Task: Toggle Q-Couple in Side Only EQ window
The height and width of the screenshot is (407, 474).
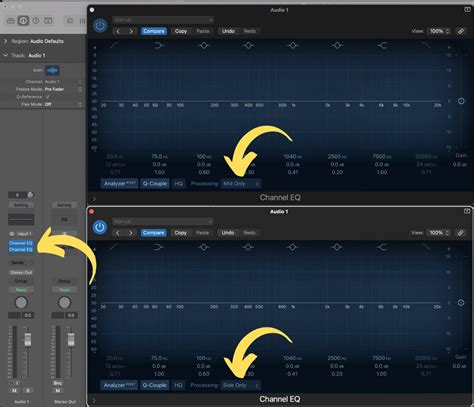Action: [155, 385]
